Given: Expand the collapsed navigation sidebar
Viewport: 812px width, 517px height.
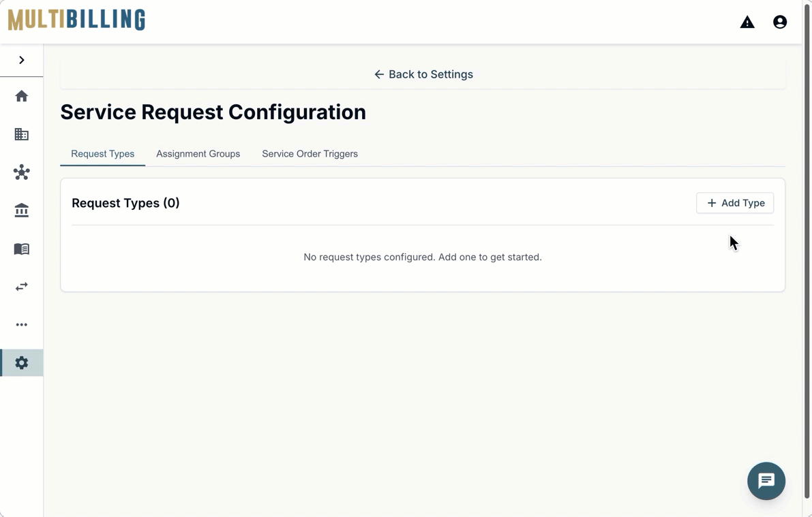Looking at the screenshot, I should (x=21, y=59).
